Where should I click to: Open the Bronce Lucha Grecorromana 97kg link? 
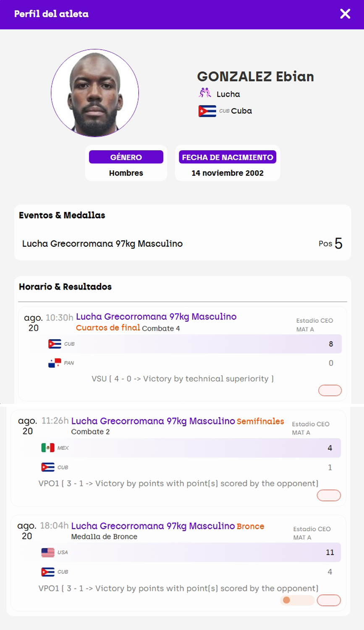click(x=153, y=526)
